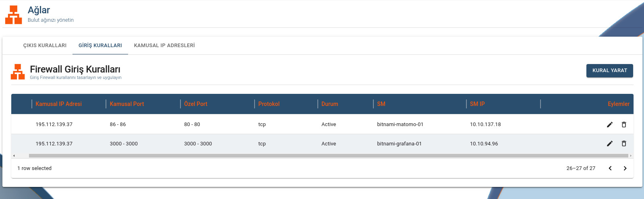This screenshot has height=199, width=644.
Task: Click the table's horizontal scrollbar thumb
Action: point(329,155)
